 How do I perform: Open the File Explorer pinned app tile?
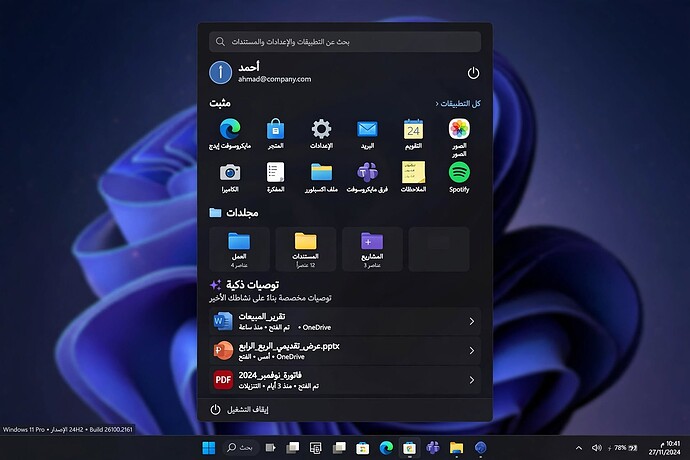click(x=321, y=173)
